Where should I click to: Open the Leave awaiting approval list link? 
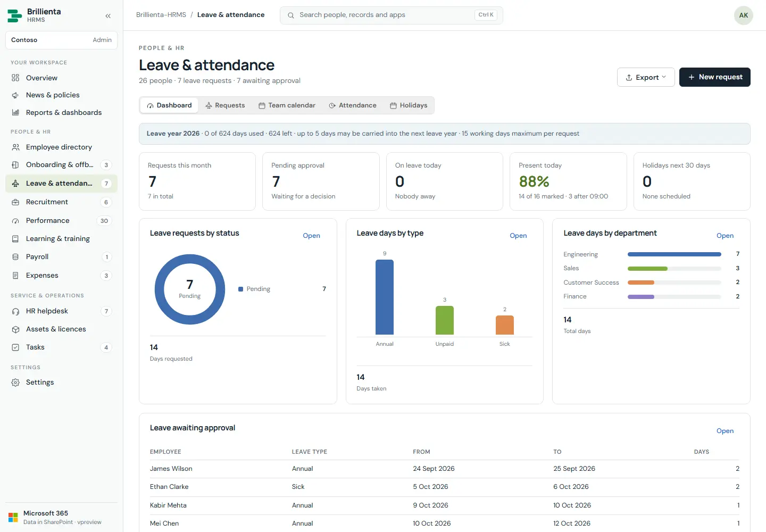click(x=725, y=431)
